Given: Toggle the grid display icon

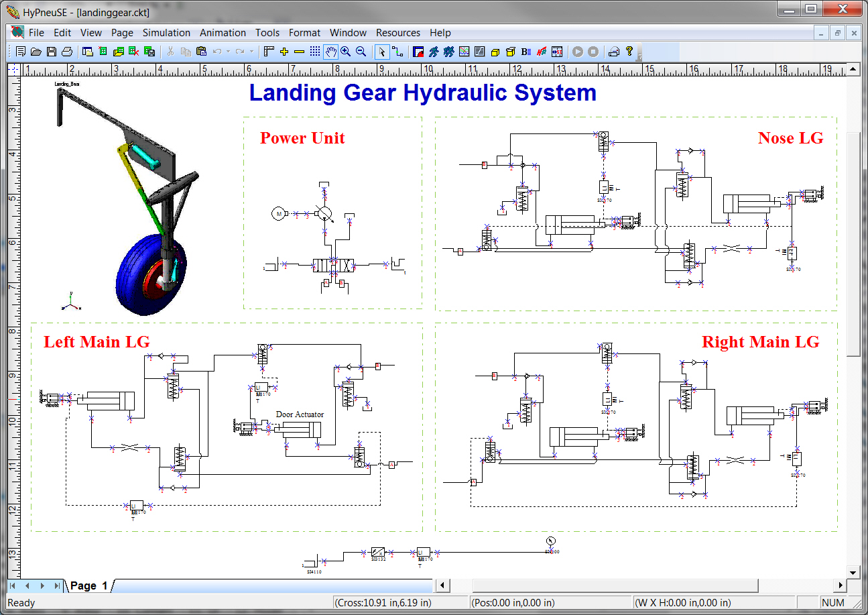Looking at the screenshot, I should 315,52.
